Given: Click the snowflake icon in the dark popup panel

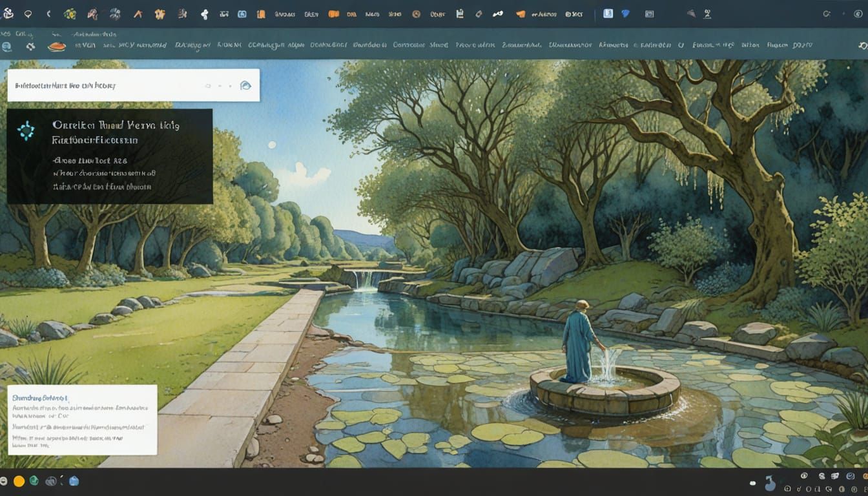Looking at the screenshot, I should tap(26, 129).
